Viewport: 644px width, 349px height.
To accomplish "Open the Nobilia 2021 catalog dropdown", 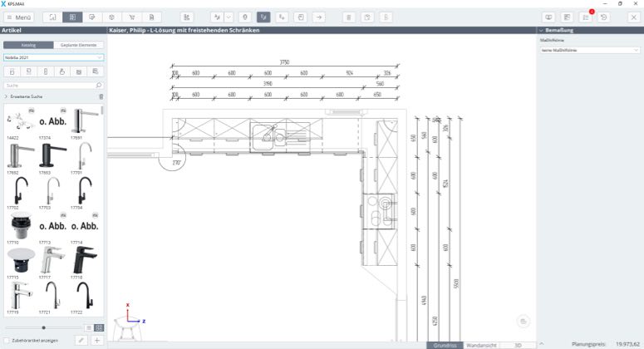I will click(x=53, y=57).
